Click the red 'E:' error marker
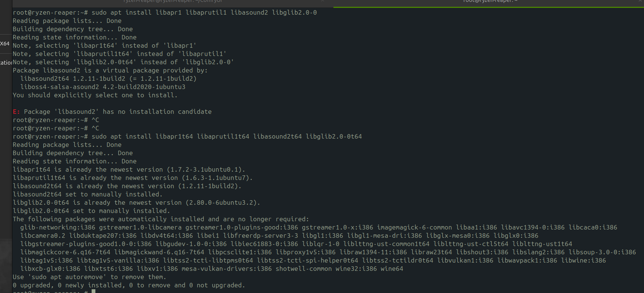 click(16, 112)
